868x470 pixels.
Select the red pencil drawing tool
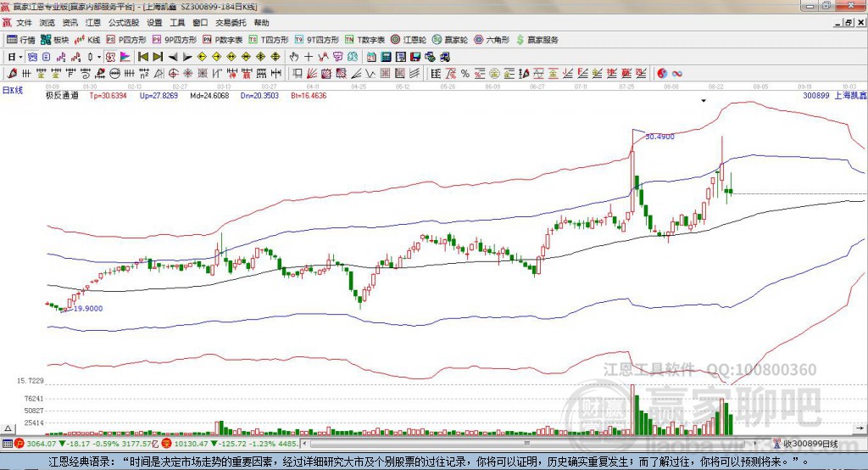click(x=12, y=73)
